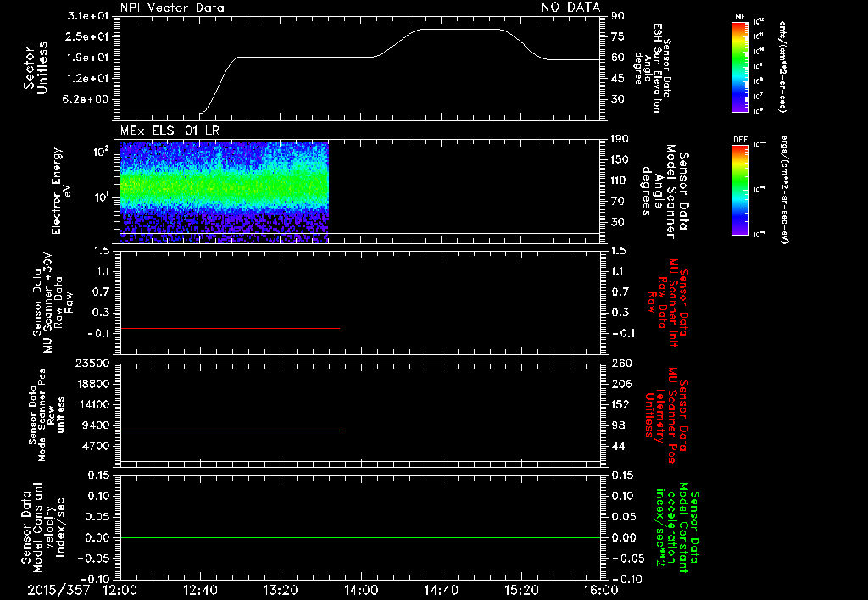Click the 23500 scanner position tick label

click(92, 364)
